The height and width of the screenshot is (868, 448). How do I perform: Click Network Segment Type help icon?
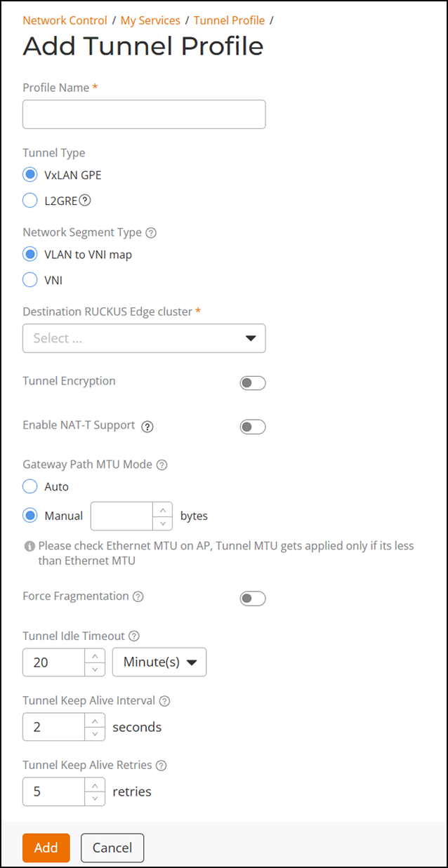pos(150,233)
